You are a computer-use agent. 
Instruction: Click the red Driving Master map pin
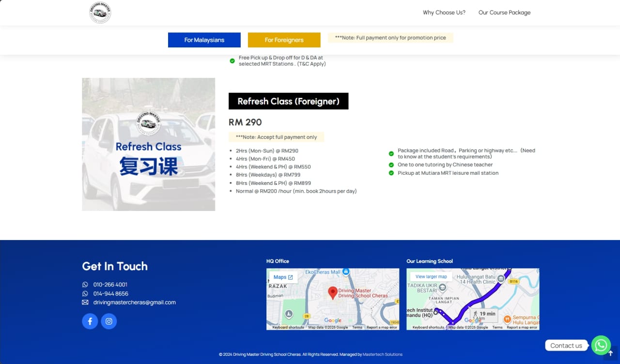click(333, 293)
